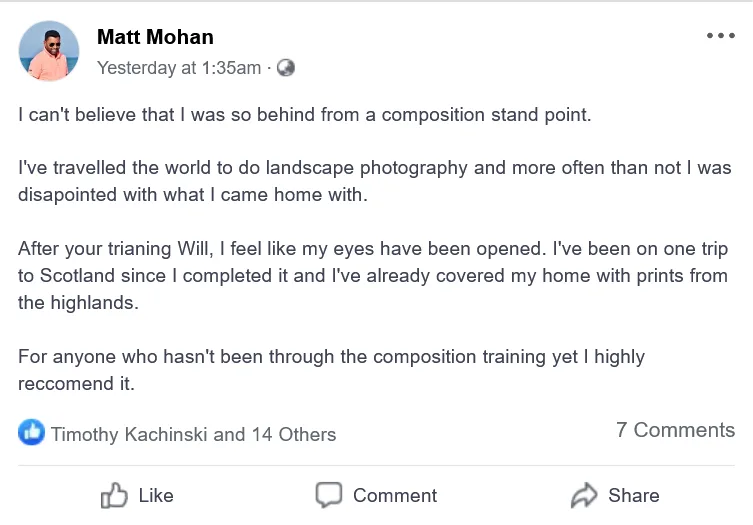This screenshot has height=525, width=753.
Task: Click the 'Share' button label
Action: (x=634, y=495)
